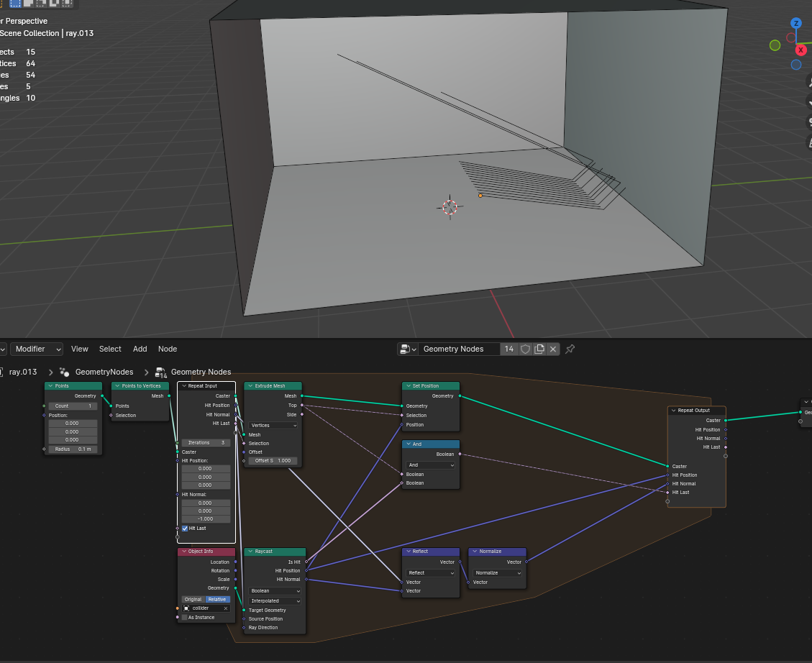Collapse the Points node
This screenshot has height=663, width=812.
[x=50, y=386]
